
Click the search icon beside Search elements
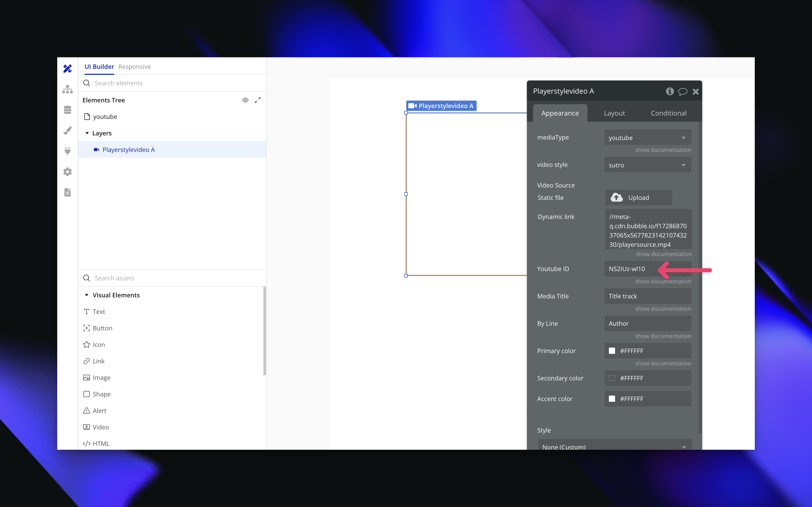(86, 83)
